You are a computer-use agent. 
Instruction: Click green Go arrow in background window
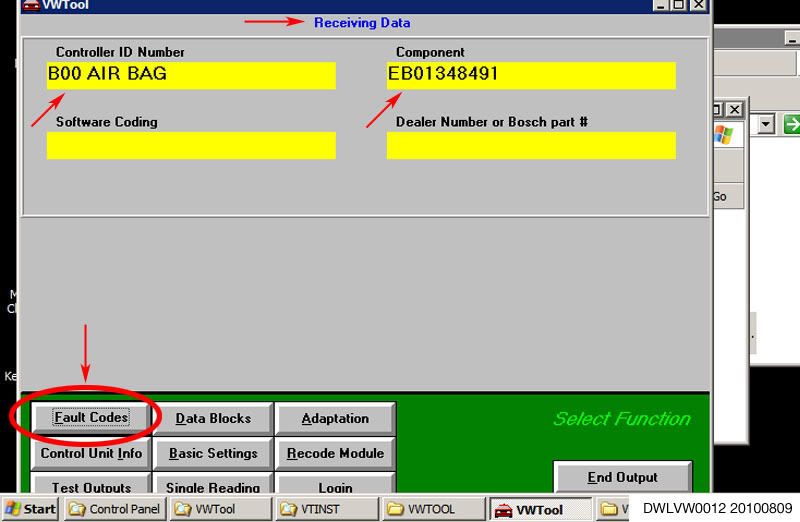click(791, 124)
